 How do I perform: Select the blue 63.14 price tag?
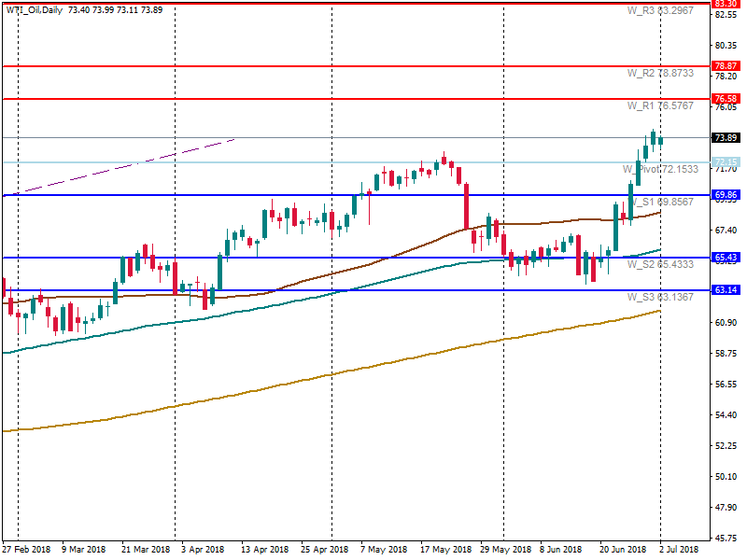point(726,290)
